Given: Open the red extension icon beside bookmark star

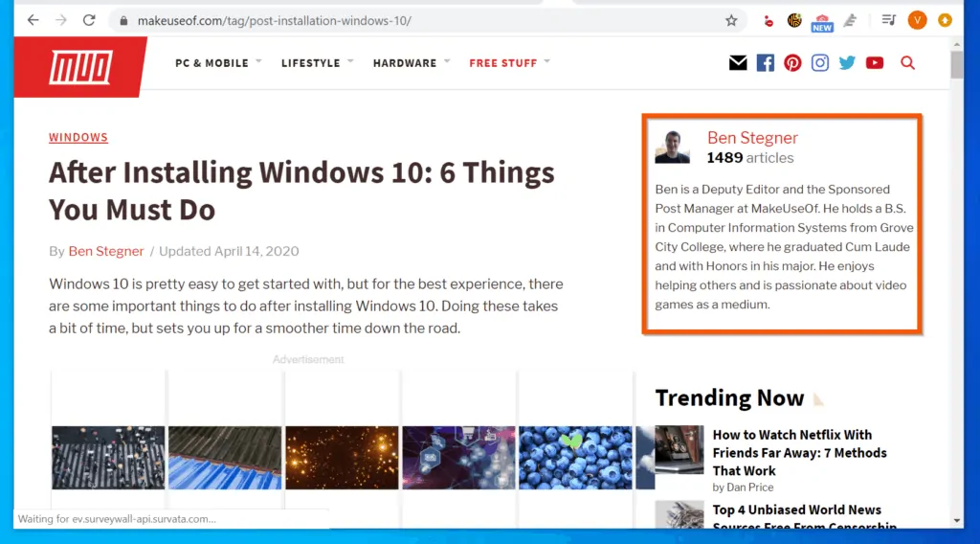Looking at the screenshot, I should coord(768,21).
